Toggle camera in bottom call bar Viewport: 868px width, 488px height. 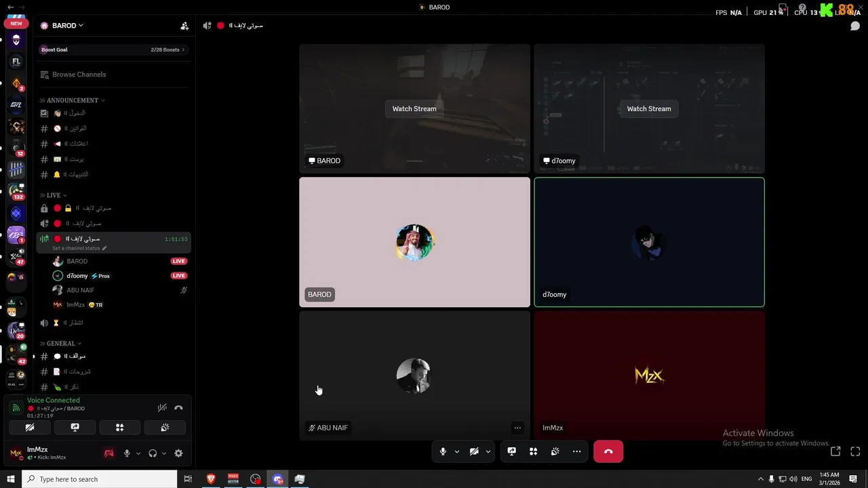click(x=474, y=451)
